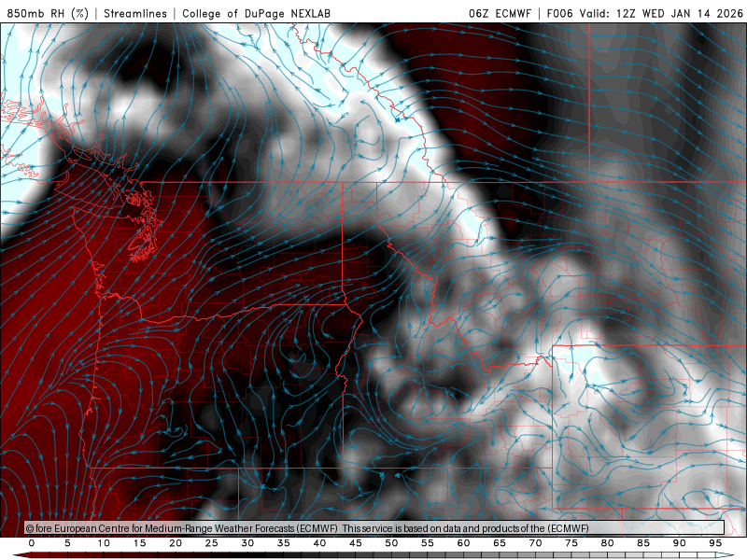Click the "80" colorbar scale label
This screenshot has height=560, width=747.
[608, 543]
